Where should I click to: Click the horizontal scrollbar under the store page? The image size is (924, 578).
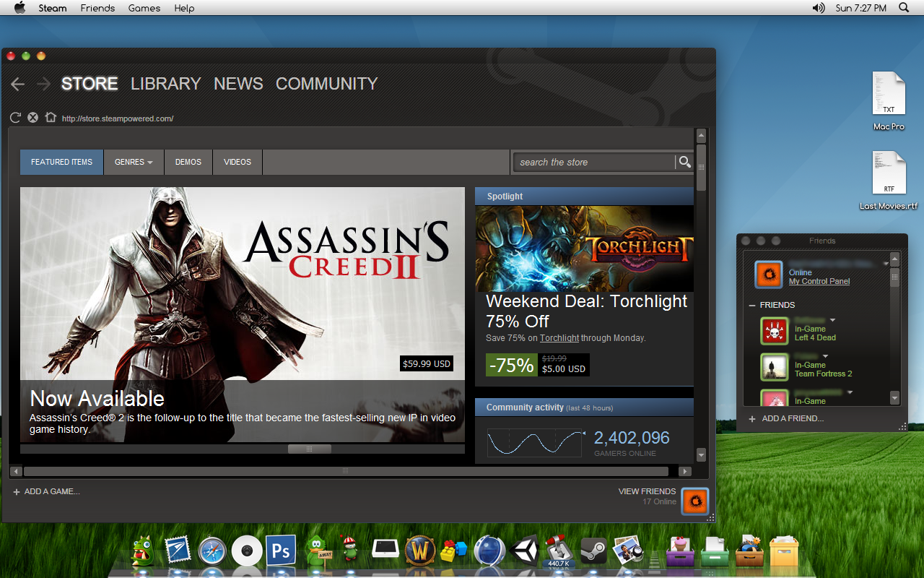(x=345, y=472)
